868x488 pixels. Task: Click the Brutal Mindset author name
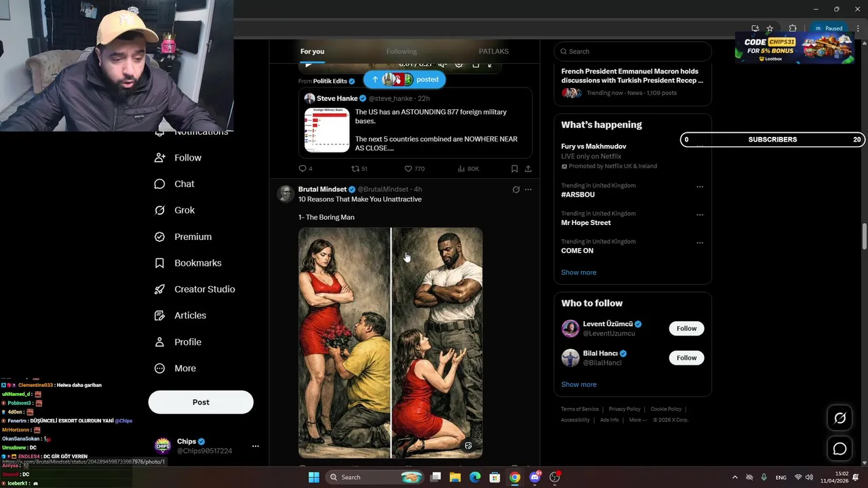pos(322,190)
